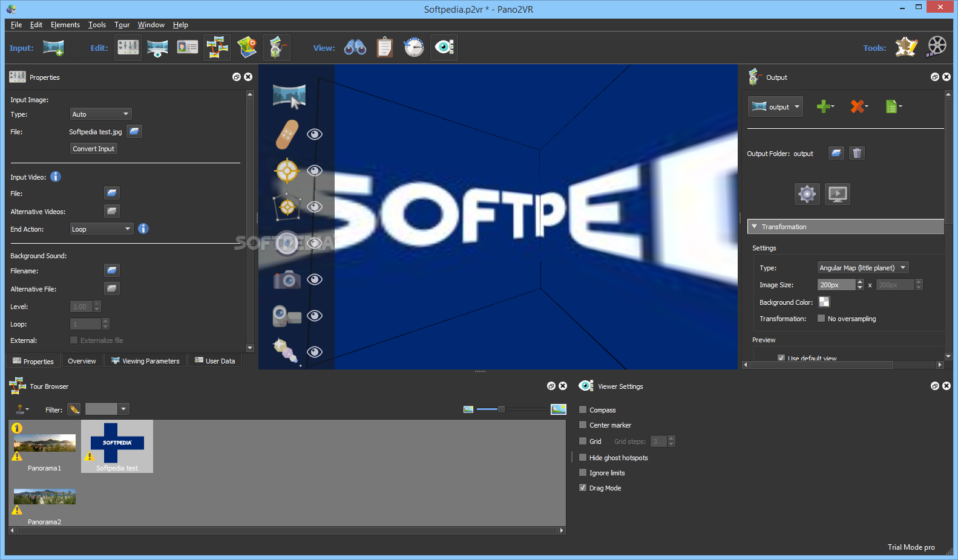Toggle visibility eye for video row
The width and height of the screenshot is (958, 560).
314,316
